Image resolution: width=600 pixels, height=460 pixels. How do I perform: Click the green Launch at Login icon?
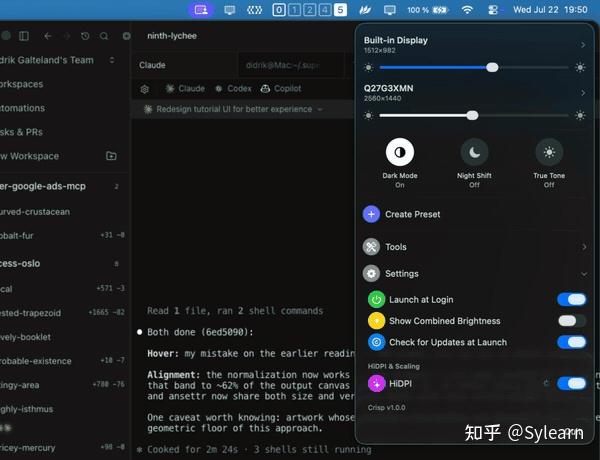377,300
